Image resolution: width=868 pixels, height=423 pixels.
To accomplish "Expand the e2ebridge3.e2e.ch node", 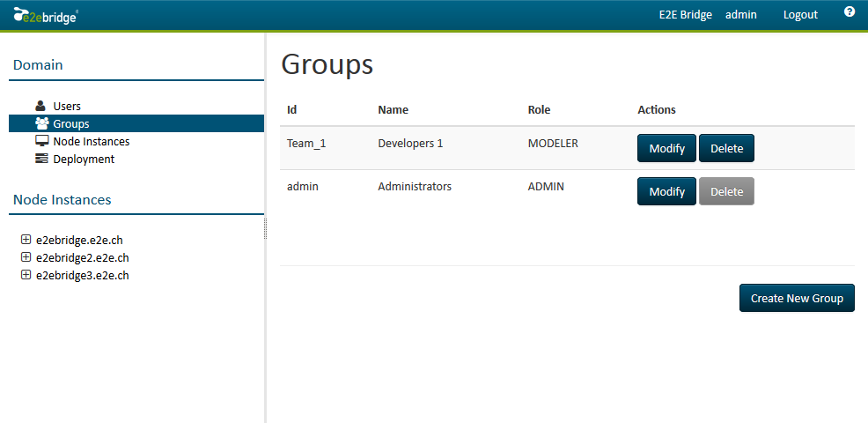I will click(26, 275).
